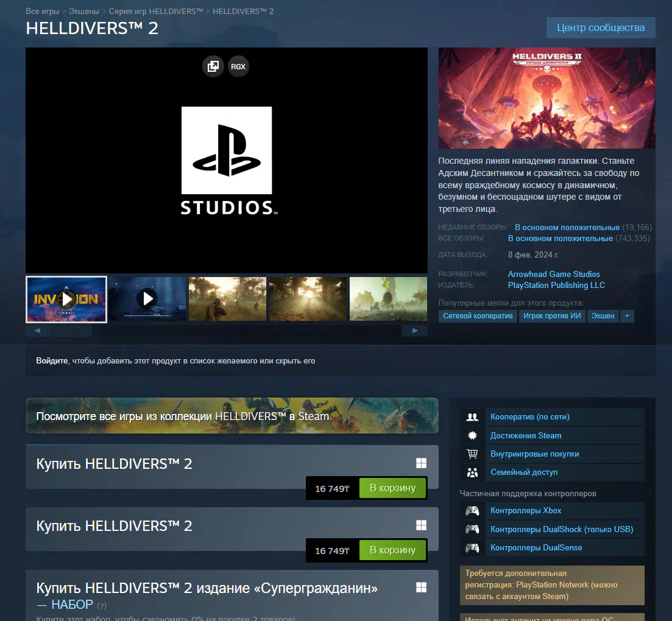Add second HELLDIVERS 2 to cart
Viewport: 672px width, 621px height.
click(392, 550)
